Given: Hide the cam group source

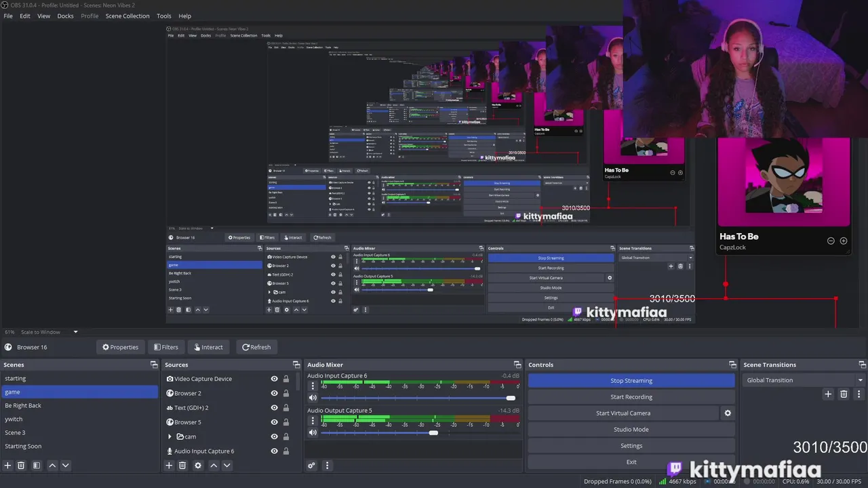Looking at the screenshot, I should tap(275, 436).
